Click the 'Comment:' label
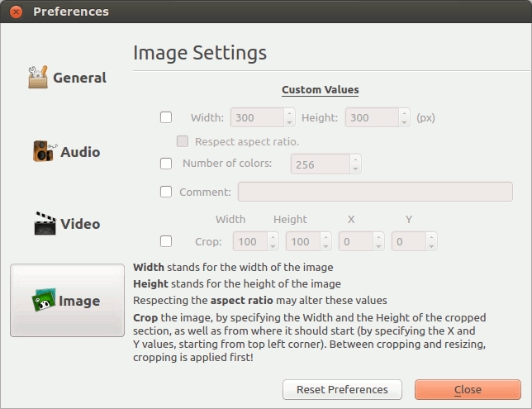The width and height of the screenshot is (532, 409). coord(205,193)
